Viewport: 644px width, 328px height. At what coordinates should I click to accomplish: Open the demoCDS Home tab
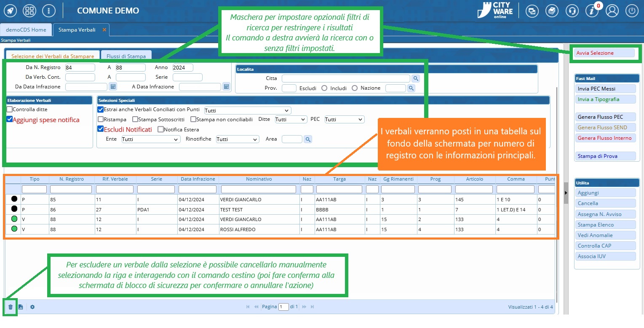pos(26,30)
